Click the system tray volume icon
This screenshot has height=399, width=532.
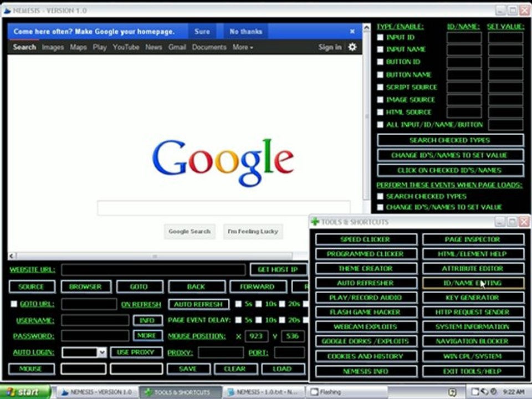point(484,392)
